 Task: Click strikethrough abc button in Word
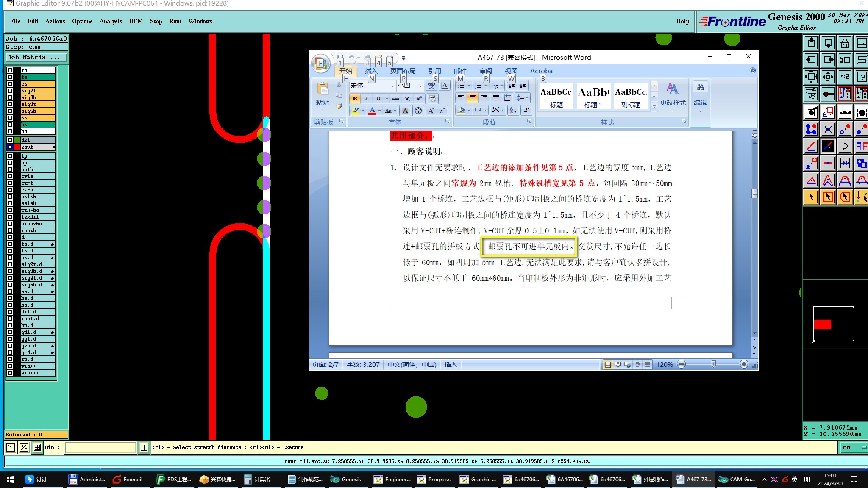[x=395, y=99]
